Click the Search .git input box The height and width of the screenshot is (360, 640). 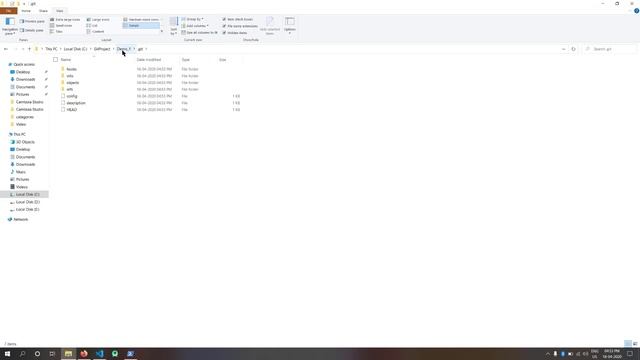[x=610, y=49]
